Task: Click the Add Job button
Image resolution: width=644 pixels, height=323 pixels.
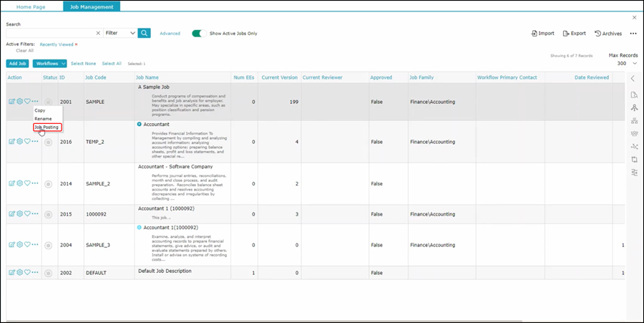Action: point(18,64)
